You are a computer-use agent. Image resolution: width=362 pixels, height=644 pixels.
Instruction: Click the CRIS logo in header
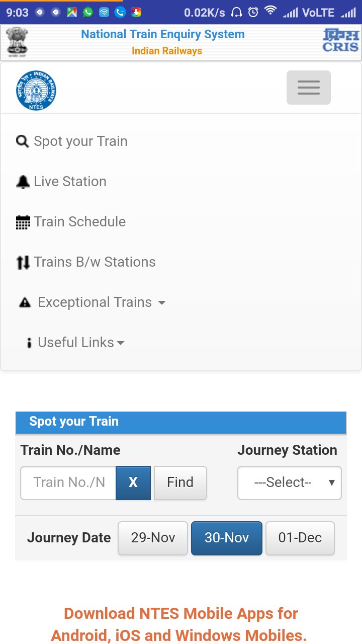tap(340, 41)
